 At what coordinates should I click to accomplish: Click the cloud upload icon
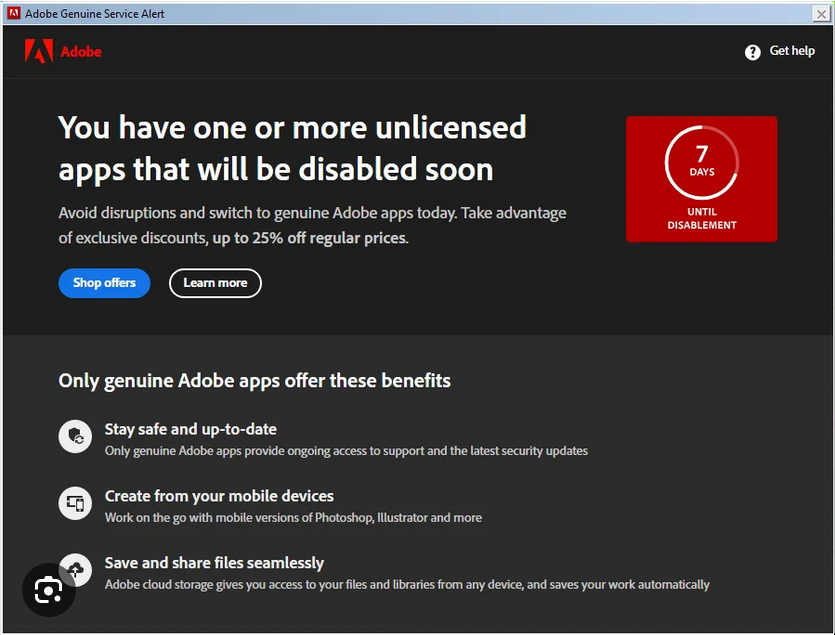click(x=76, y=568)
